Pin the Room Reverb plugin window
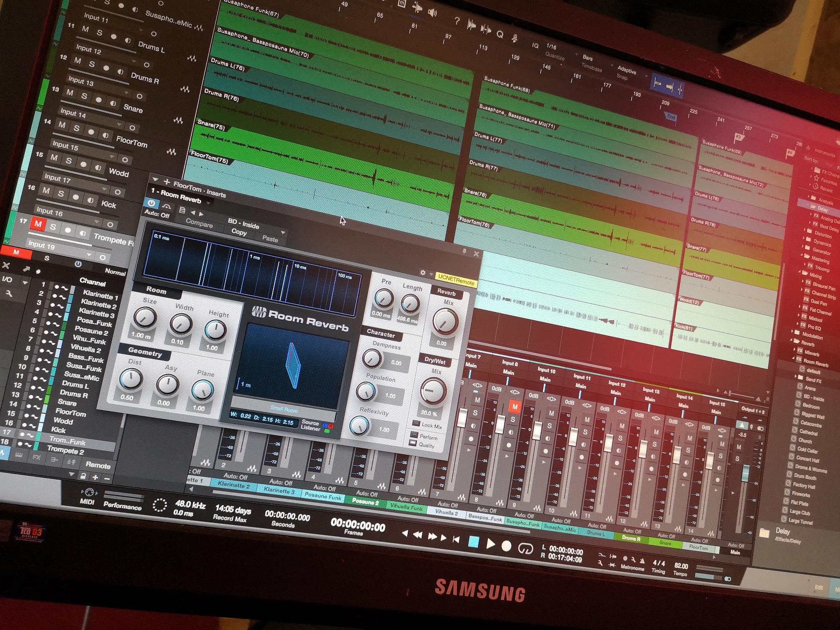The width and height of the screenshot is (840, 630). pos(464,251)
